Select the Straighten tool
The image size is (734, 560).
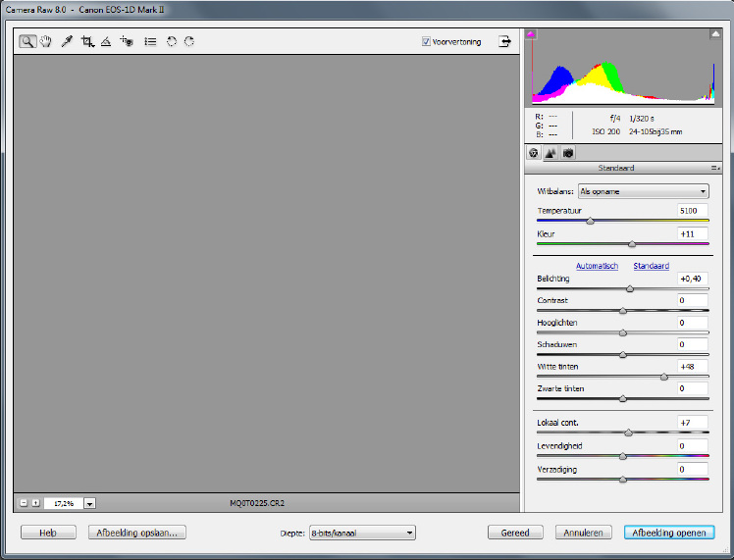click(106, 41)
